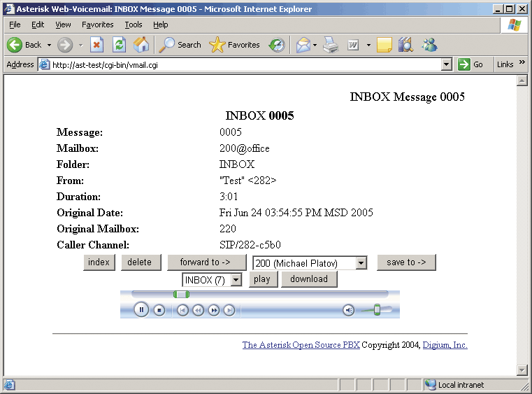532x394 pixels.
Task: Open the Tools menu
Action: (134, 24)
